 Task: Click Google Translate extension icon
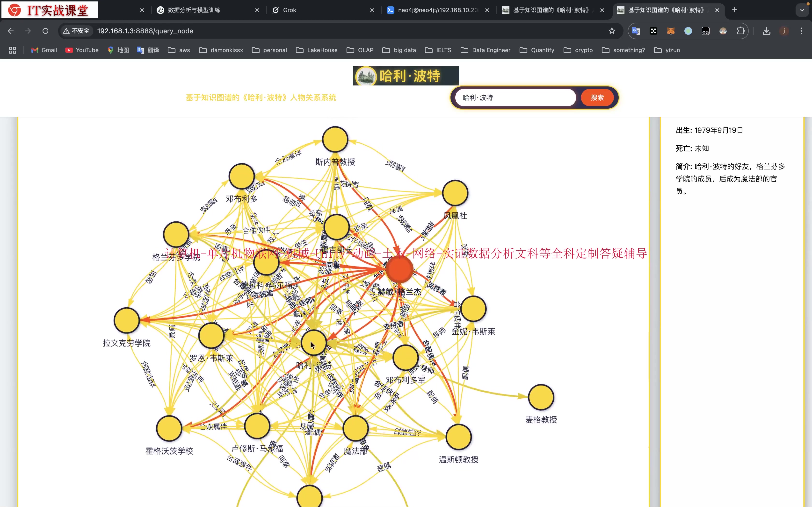(x=636, y=31)
